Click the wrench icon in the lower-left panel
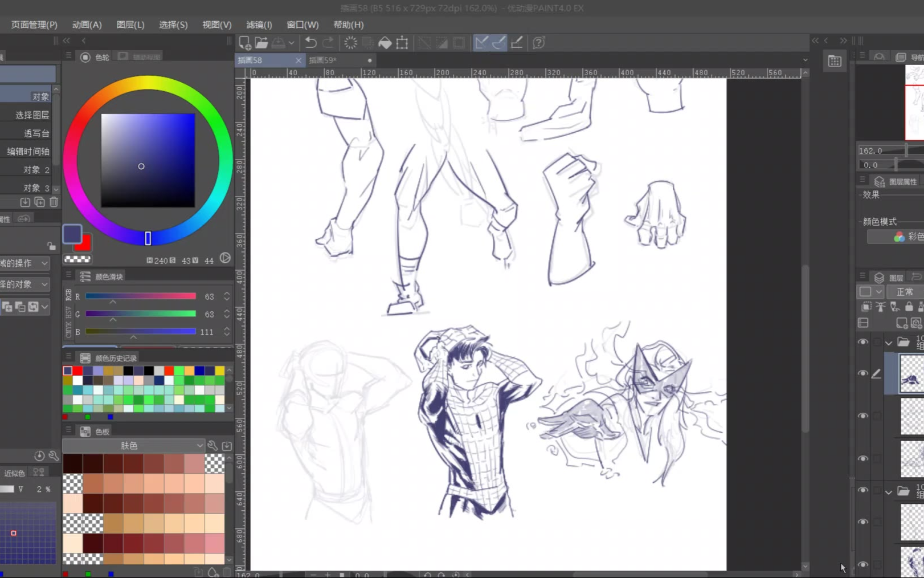 (x=54, y=455)
